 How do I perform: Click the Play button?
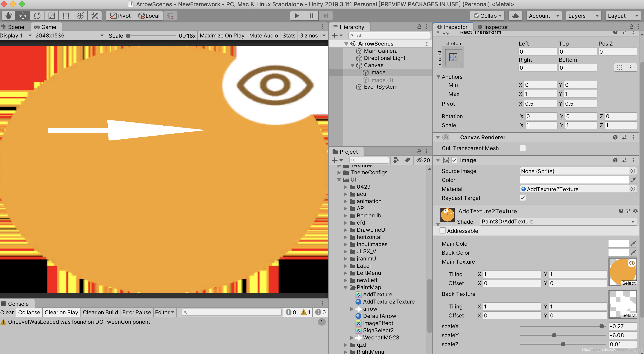(297, 16)
